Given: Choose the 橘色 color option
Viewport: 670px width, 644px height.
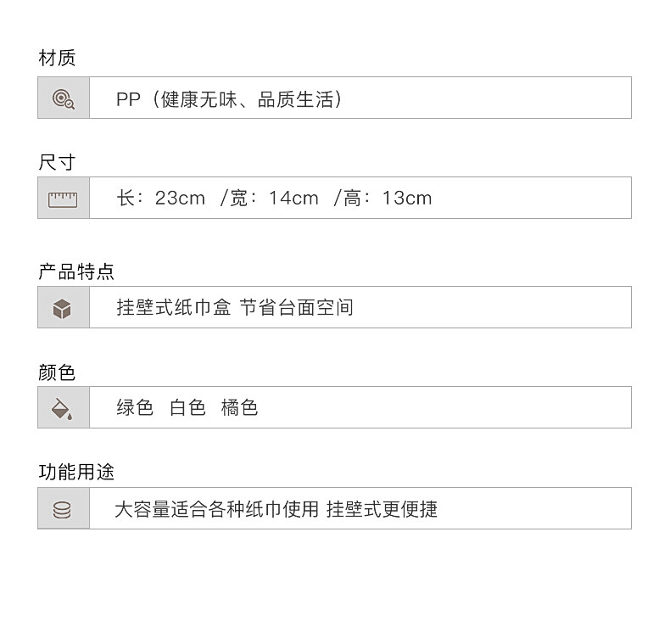Looking at the screenshot, I should point(239,408).
